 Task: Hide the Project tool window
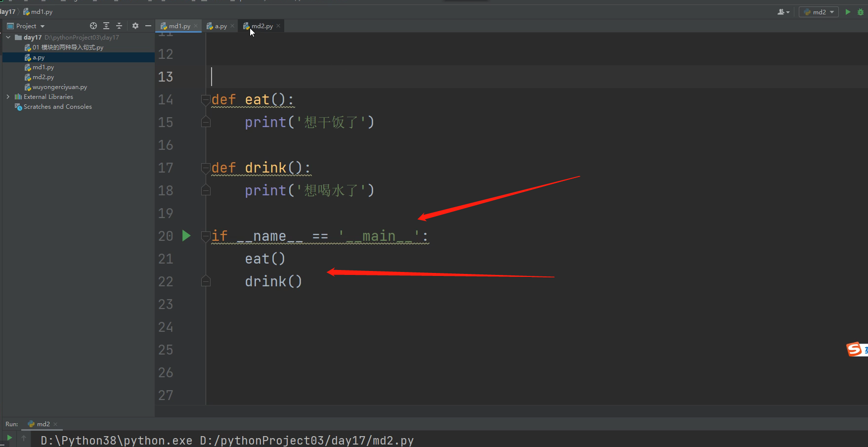coord(148,26)
